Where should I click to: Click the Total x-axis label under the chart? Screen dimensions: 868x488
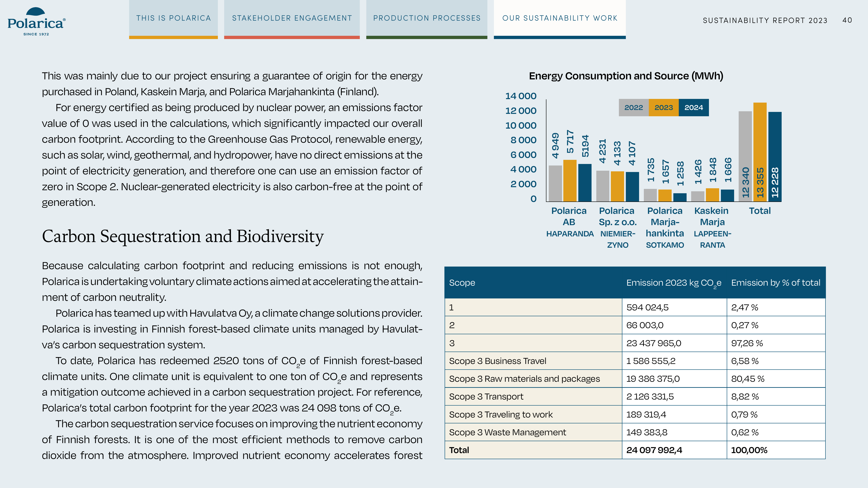click(759, 211)
